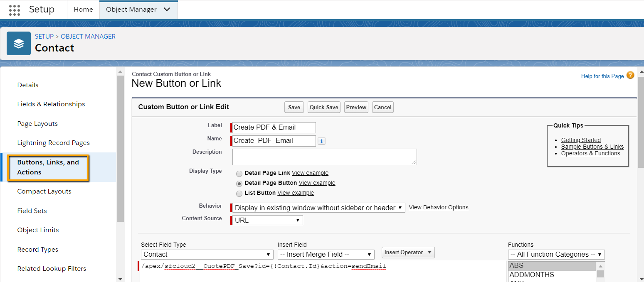Click the Cancel button
This screenshot has height=282, width=644.
(x=382, y=107)
